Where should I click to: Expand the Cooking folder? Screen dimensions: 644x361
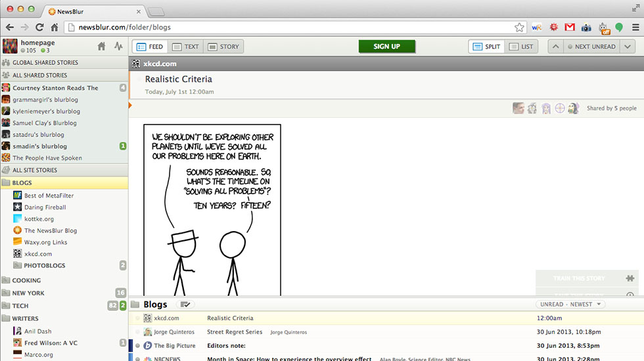point(26,280)
